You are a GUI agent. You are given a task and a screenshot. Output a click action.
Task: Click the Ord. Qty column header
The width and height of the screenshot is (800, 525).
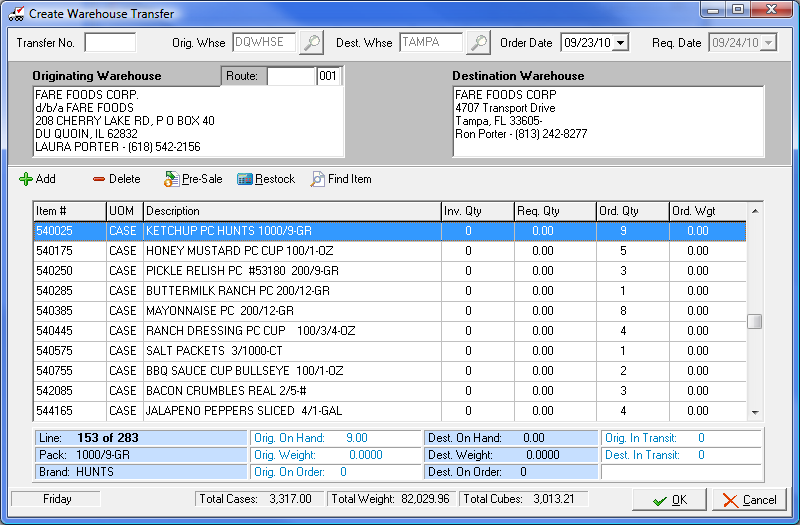(x=633, y=211)
